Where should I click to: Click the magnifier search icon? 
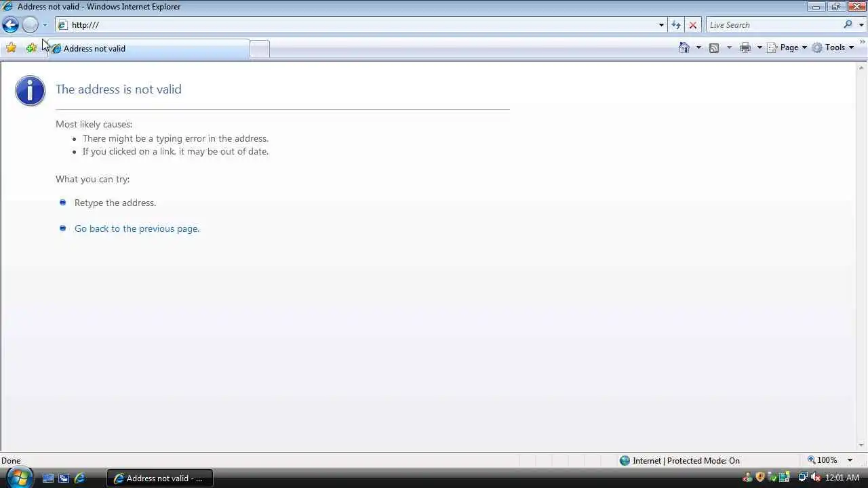848,25
